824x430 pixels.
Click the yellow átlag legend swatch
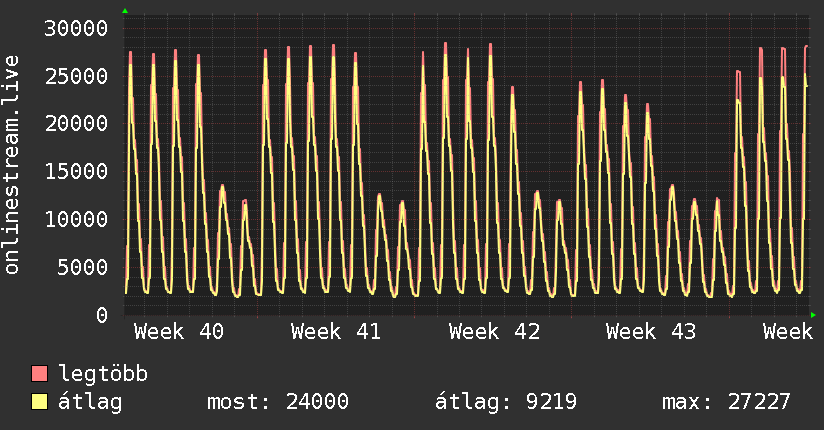pyautogui.click(x=39, y=401)
